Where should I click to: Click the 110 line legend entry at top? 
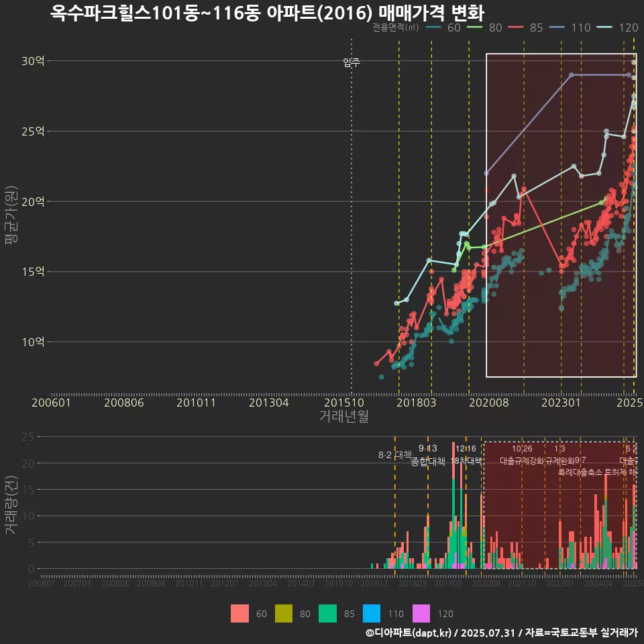click(x=570, y=28)
